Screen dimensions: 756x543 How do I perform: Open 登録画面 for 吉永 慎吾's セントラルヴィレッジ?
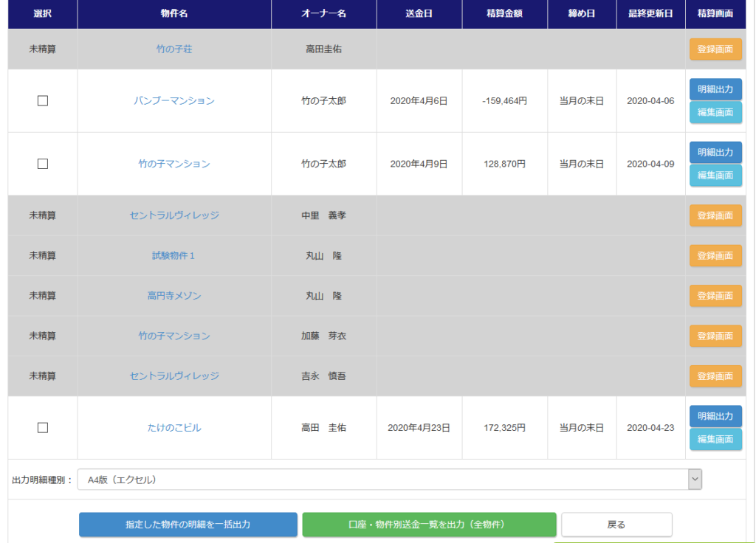tap(715, 376)
